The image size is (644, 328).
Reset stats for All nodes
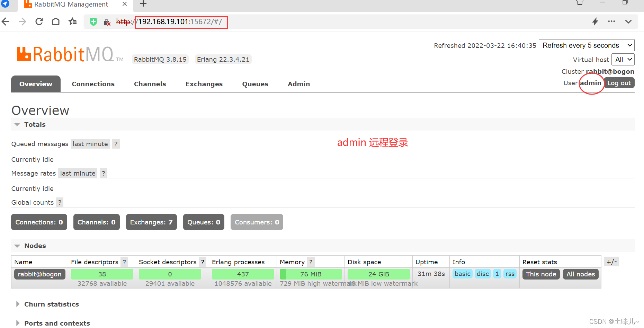tap(581, 274)
